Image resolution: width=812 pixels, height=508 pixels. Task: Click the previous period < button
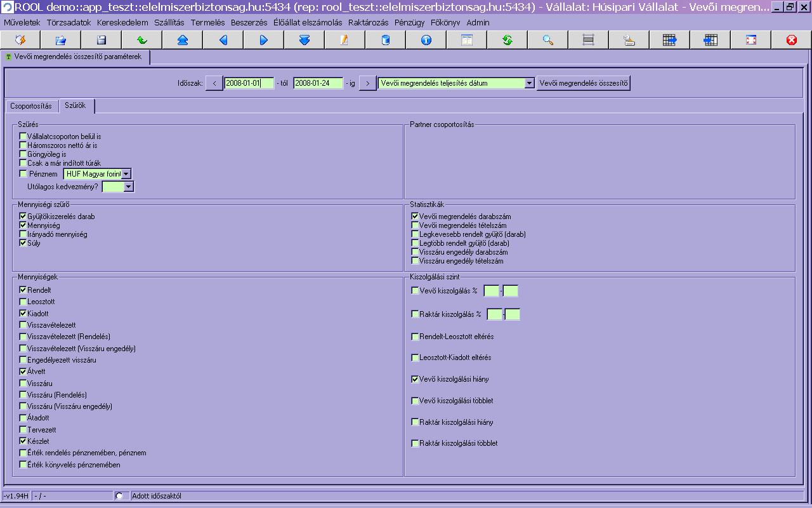pos(214,83)
